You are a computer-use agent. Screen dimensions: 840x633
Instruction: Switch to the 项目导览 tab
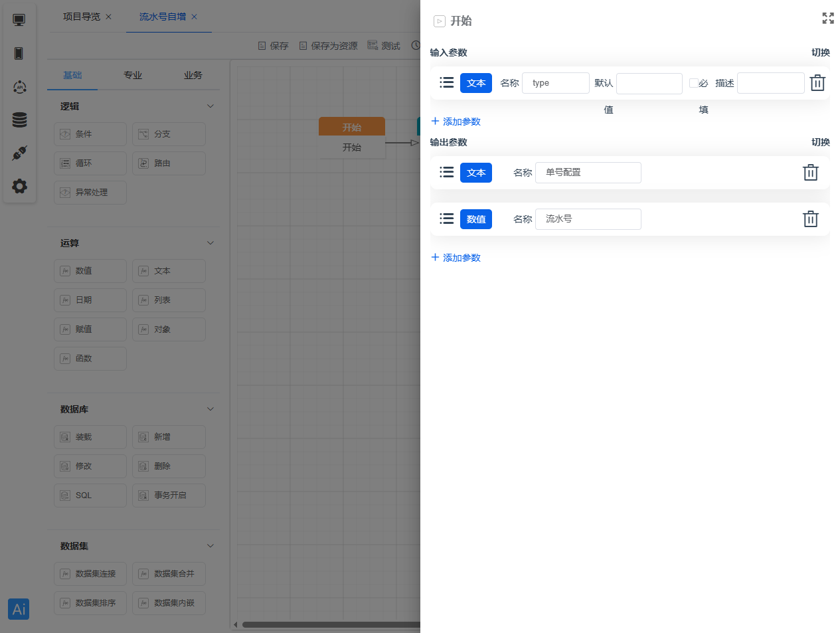(81, 17)
